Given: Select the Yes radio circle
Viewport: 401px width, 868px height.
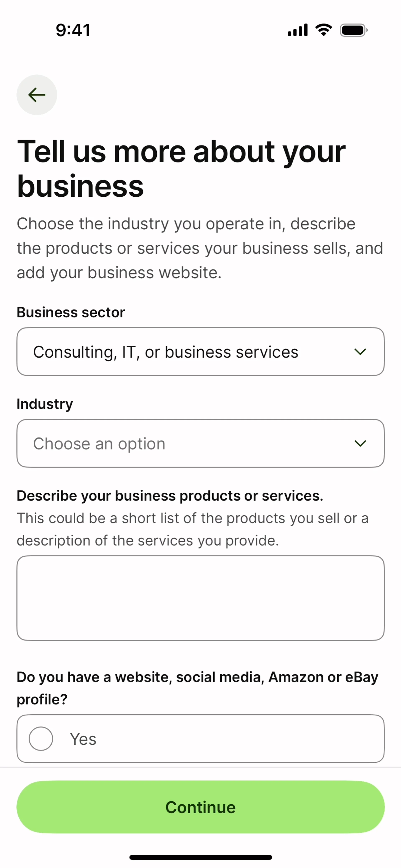Looking at the screenshot, I should click(x=41, y=739).
